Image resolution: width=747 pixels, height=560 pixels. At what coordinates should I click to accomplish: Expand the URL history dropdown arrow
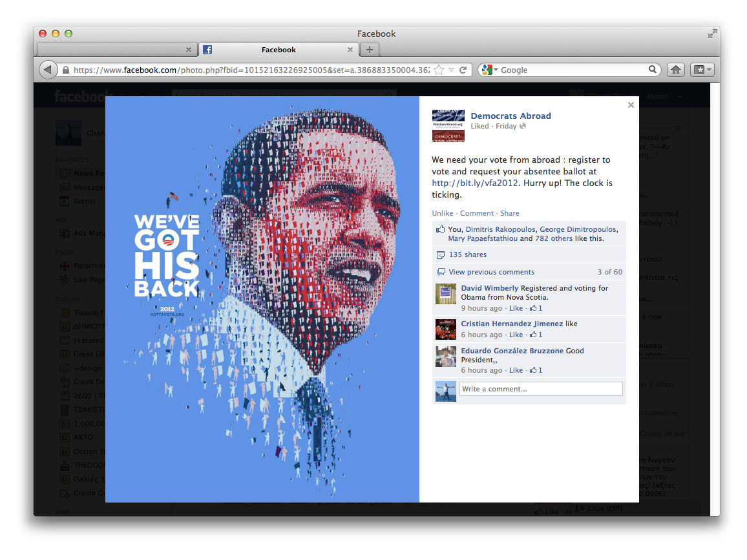point(451,70)
